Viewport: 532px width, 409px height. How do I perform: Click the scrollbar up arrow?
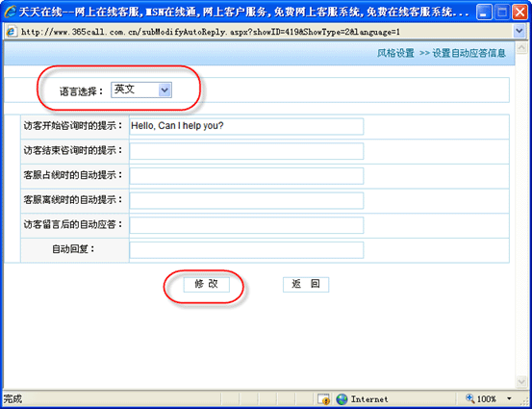521,48
